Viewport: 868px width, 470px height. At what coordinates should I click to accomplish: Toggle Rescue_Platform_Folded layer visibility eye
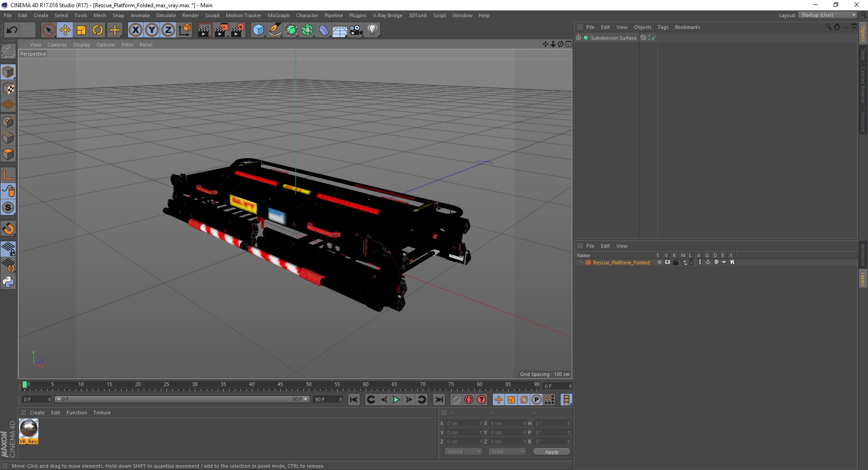coord(667,262)
